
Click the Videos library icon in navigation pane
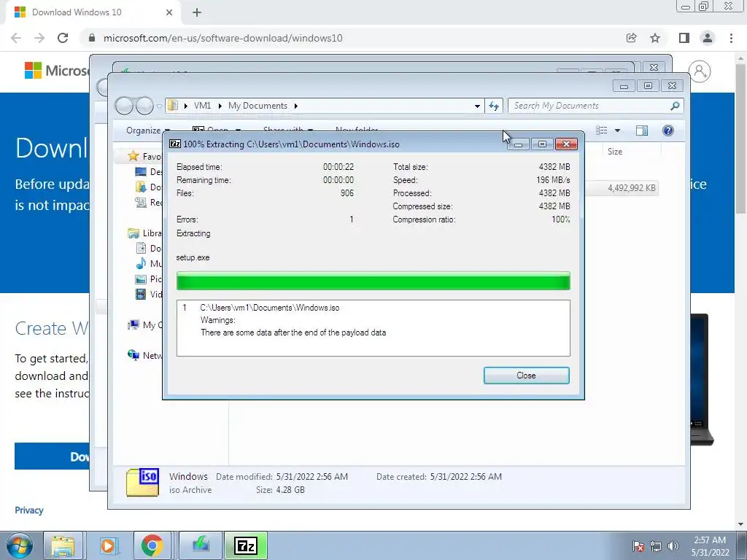coord(141,295)
